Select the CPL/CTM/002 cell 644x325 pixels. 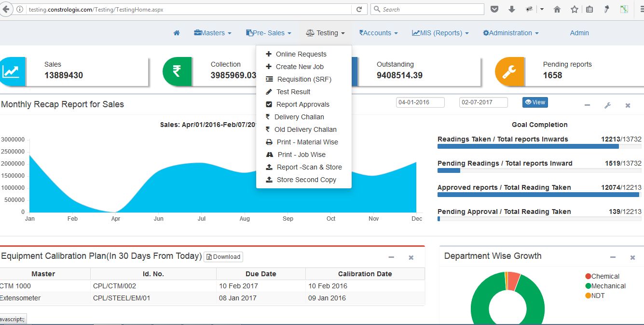(153, 286)
